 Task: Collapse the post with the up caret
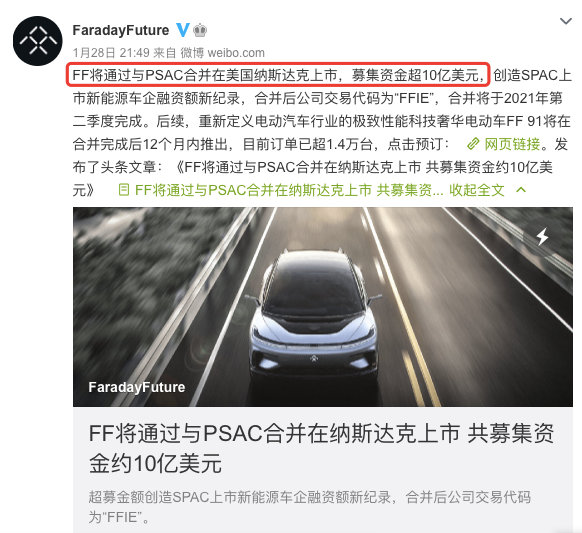click(x=521, y=190)
